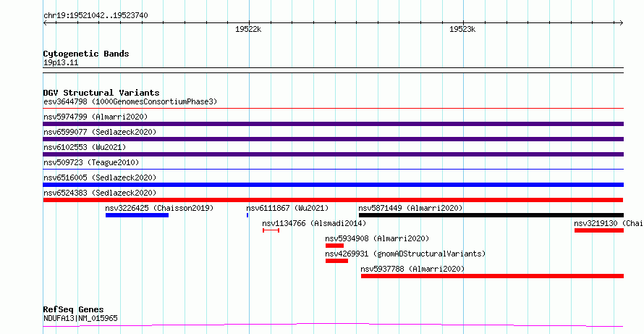
Task: Click nsv6599077 (Sedlazeck2020) label
Action: coord(100,132)
